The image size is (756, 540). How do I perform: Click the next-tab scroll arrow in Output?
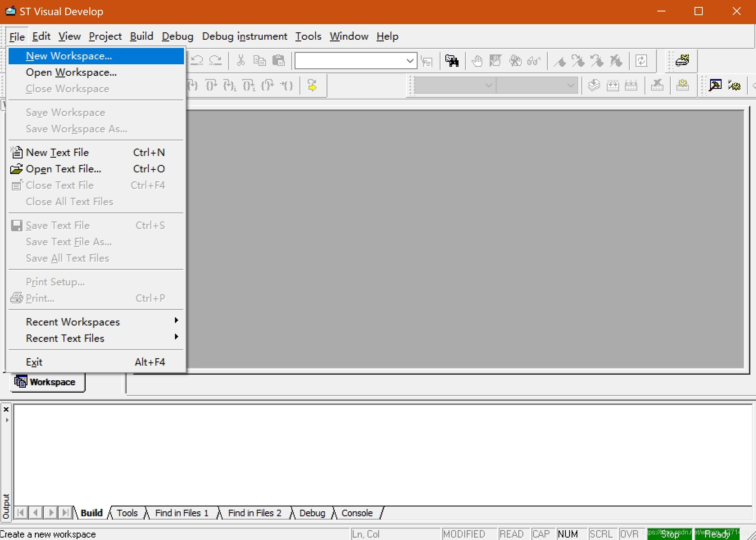coord(51,513)
